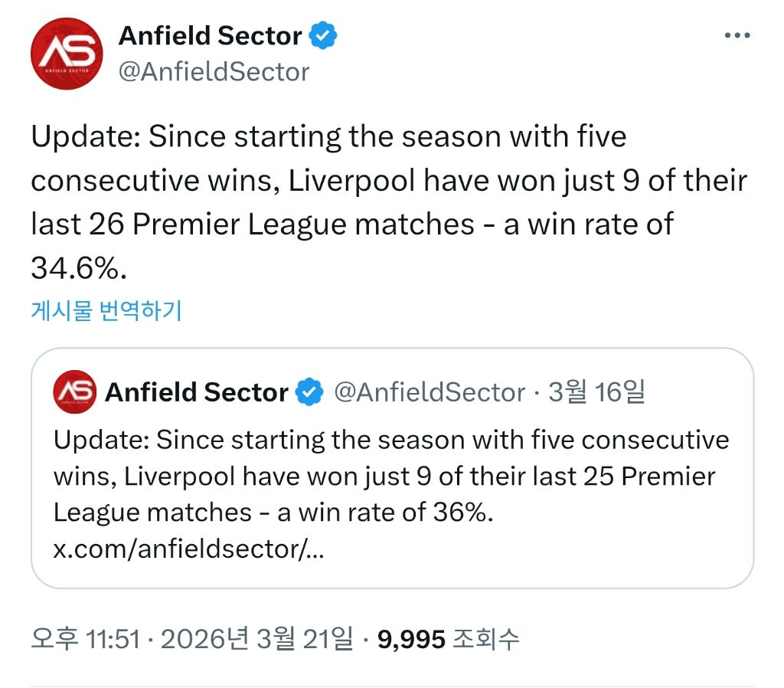
Task: Click the @AnfieldSector handle under the top name
Action: point(214,72)
